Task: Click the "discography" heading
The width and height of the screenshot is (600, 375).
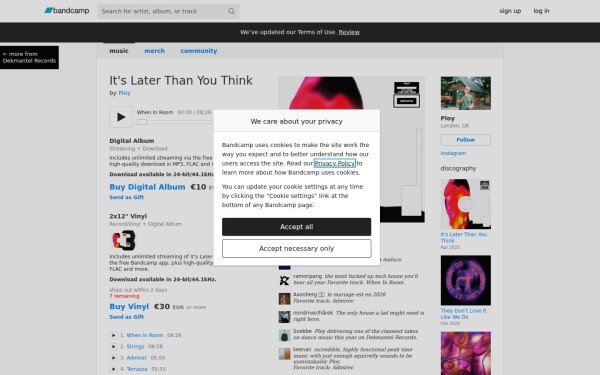Action: 458,168
